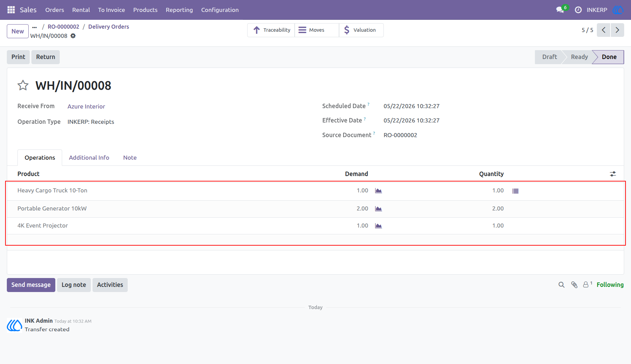Screen dimensions: 631x364
Task: Open the To Invoice menu
Action: pyautogui.click(x=111, y=10)
